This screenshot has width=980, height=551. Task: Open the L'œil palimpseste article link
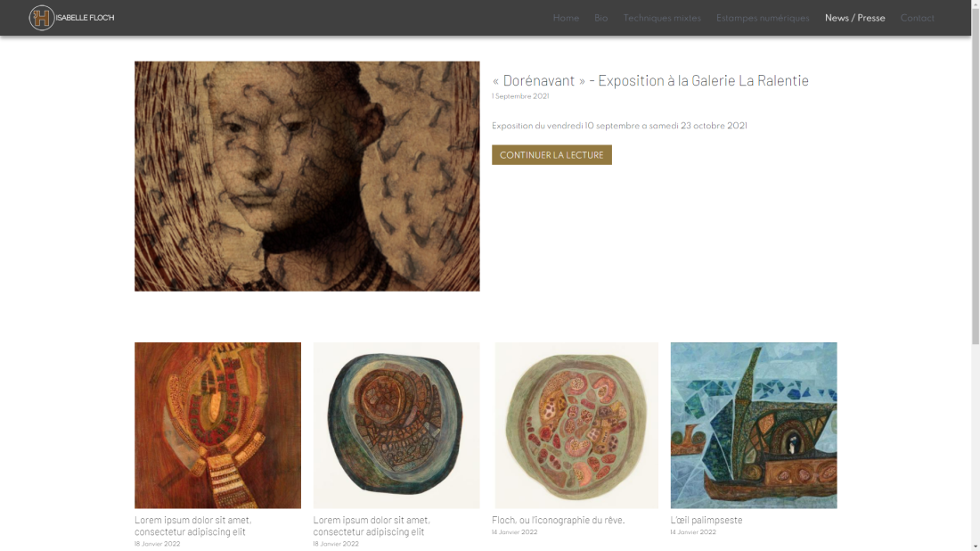pos(706,520)
